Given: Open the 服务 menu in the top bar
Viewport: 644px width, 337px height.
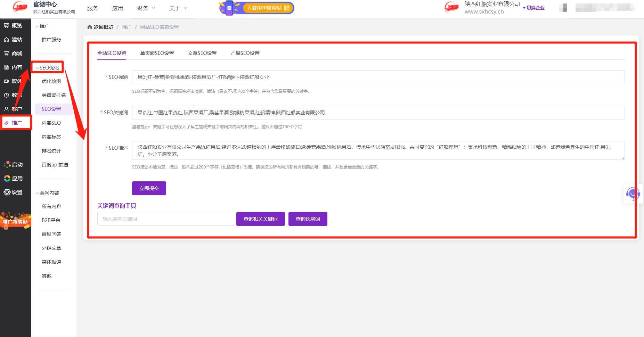Looking at the screenshot, I should click(x=92, y=8).
